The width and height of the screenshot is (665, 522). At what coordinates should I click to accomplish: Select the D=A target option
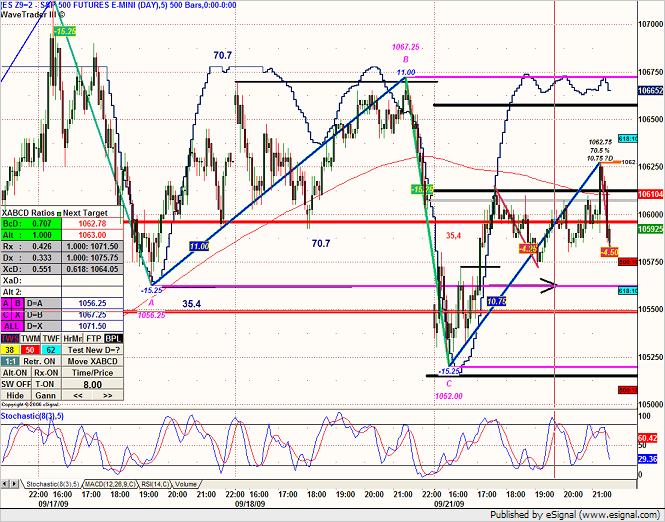43,303
